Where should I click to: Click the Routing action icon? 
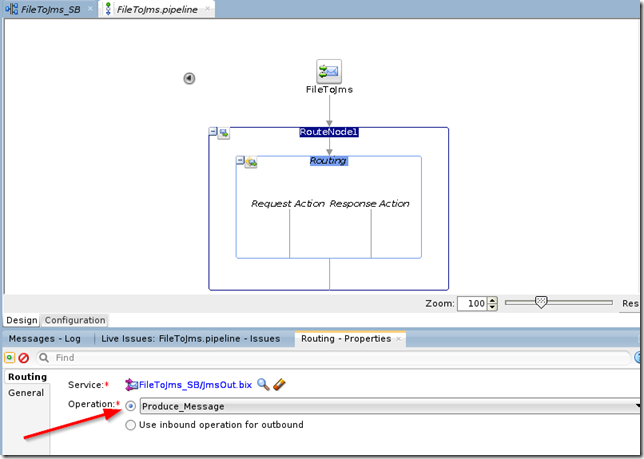tap(251, 162)
